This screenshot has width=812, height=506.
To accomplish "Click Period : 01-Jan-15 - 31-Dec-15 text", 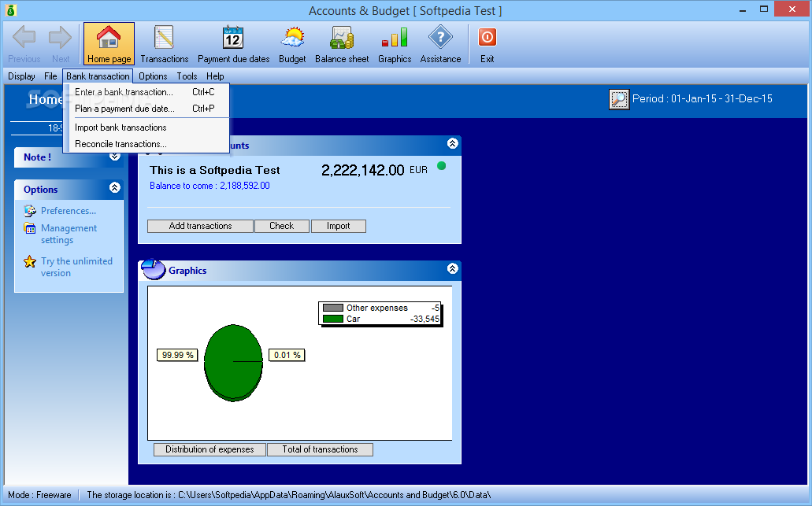I will point(703,99).
